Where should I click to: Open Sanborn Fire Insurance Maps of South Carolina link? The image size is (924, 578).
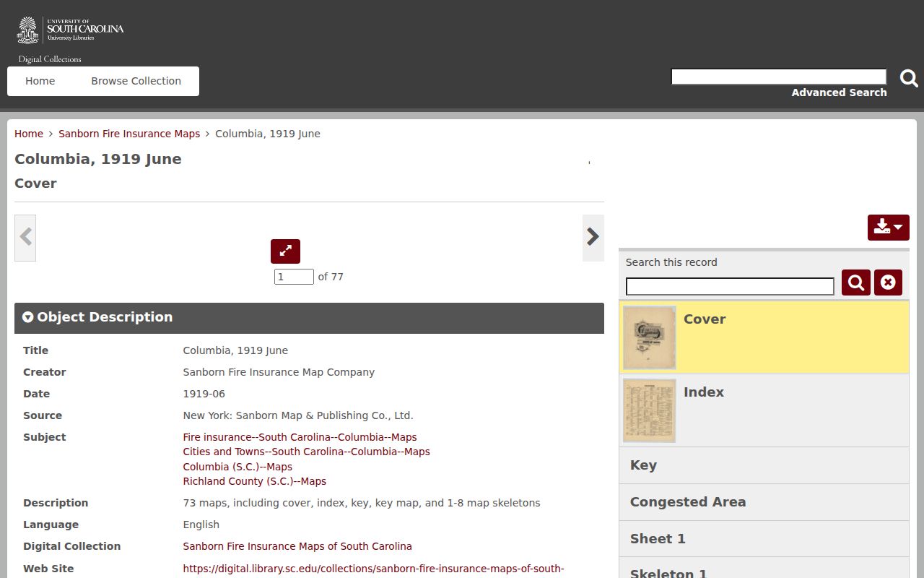[297, 546]
